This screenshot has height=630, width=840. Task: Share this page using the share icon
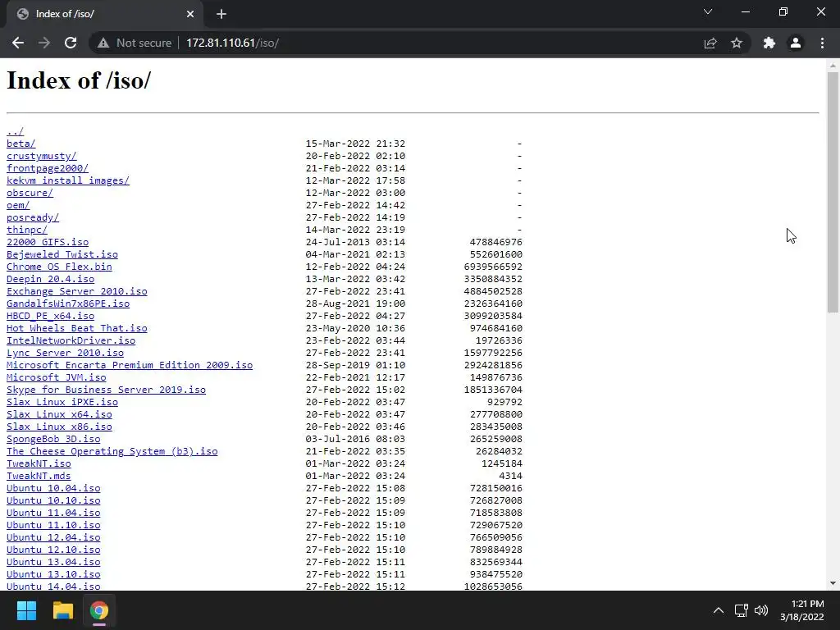pyautogui.click(x=710, y=43)
